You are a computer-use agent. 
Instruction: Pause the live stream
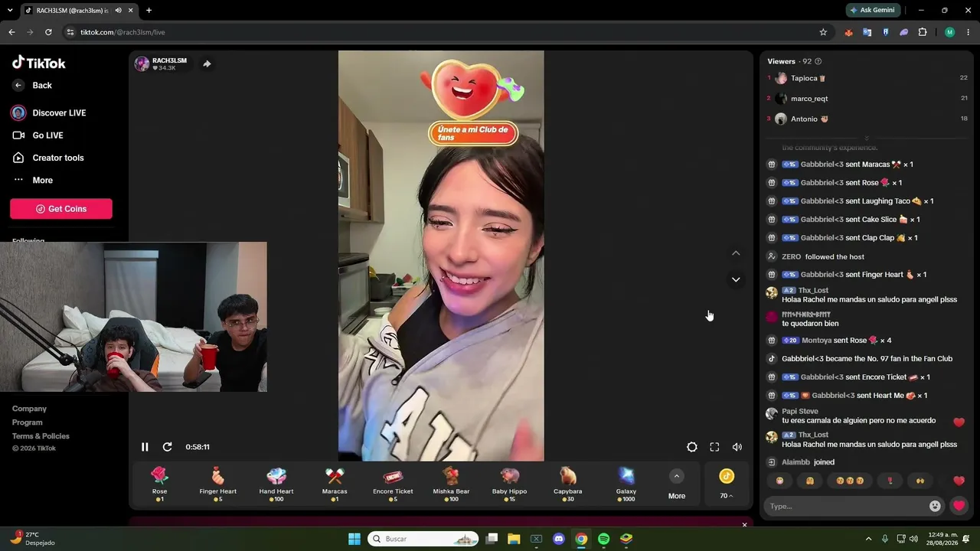[x=145, y=447]
